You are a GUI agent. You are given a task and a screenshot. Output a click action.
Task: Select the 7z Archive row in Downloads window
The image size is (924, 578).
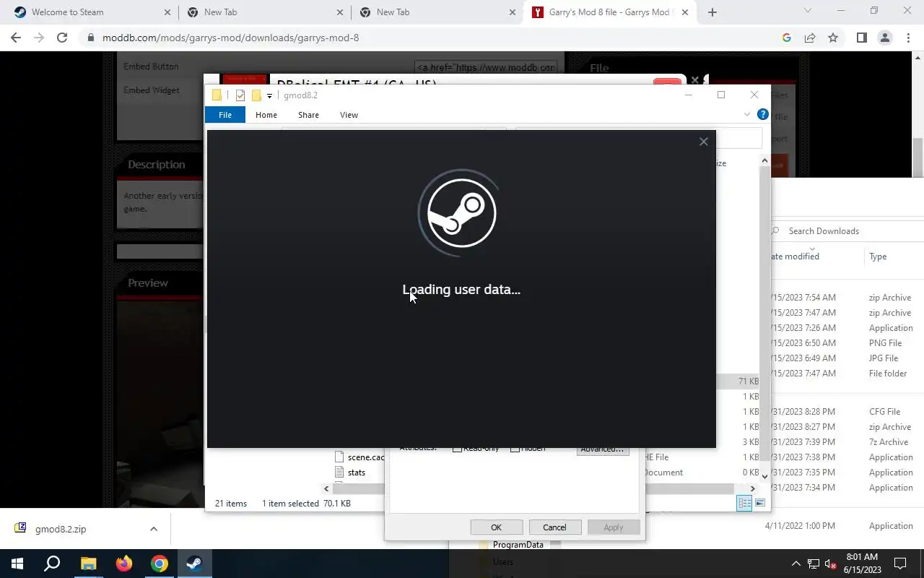(x=847, y=442)
